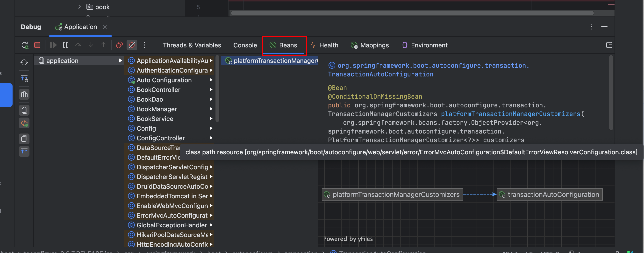Click platformTransactionManagerCustomizers method link
Viewport: 644px width, 253px height.
click(510, 114)
